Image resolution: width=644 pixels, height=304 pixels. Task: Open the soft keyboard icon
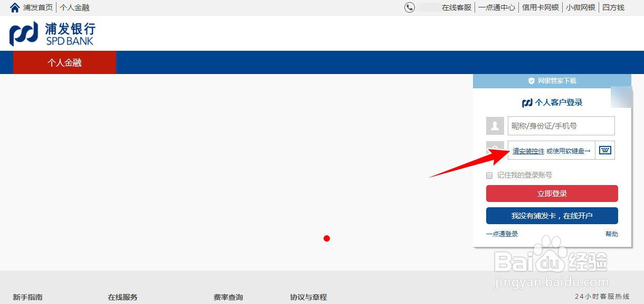point(605,150)
